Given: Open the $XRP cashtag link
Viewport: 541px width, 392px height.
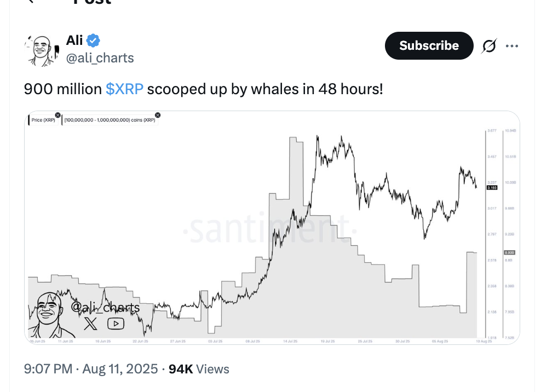Looking at the screenshot, I should 124,89.
